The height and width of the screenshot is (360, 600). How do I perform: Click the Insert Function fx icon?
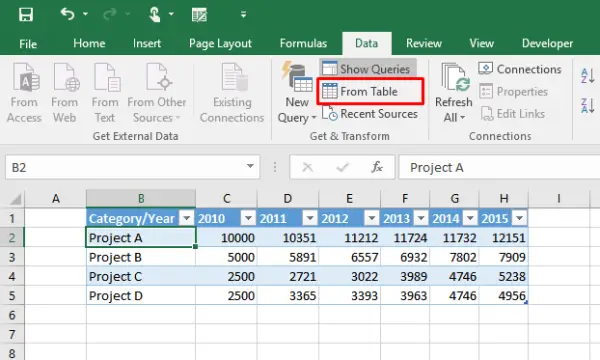tap(377, 167)
